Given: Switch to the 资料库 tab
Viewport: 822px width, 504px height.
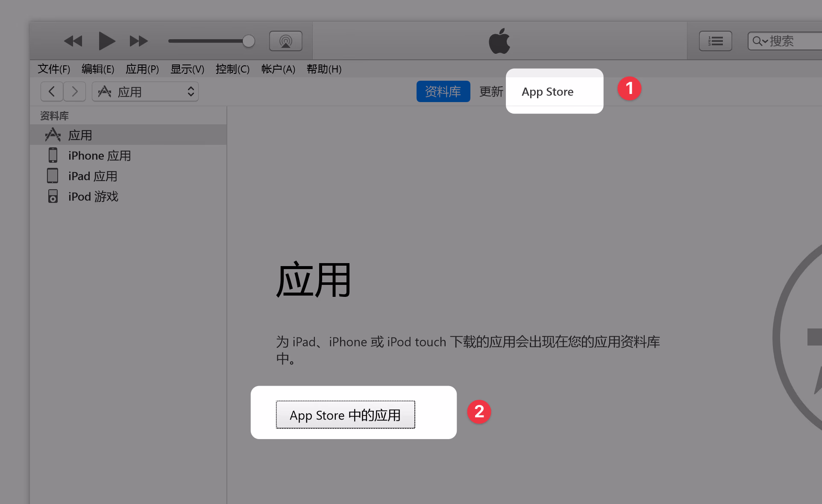Looking at the screenshot, I should click(x=443, y=91).
